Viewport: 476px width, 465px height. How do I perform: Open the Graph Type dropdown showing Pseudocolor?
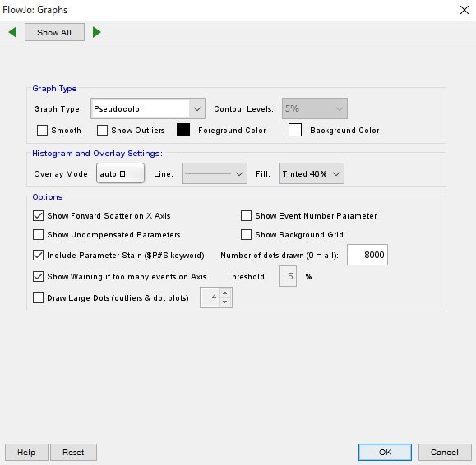point(148,108)
